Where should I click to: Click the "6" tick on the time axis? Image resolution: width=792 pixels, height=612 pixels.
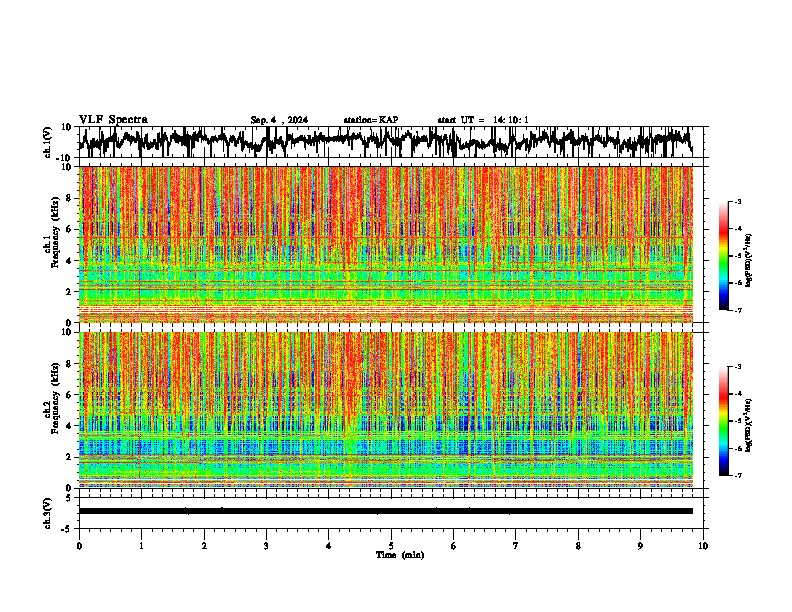click(453, 546)
